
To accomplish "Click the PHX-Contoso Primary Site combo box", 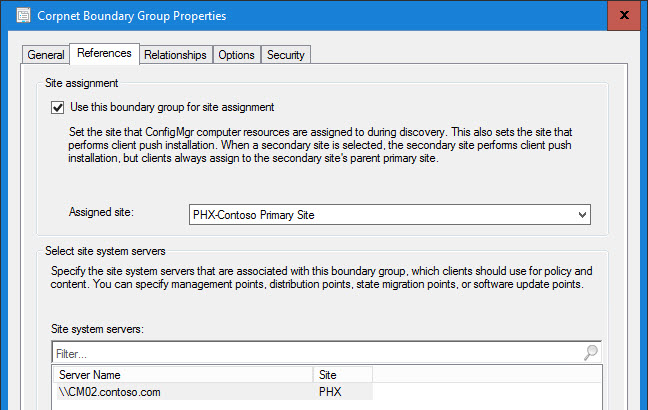I will pyautogui.click(x=380, y=214).
